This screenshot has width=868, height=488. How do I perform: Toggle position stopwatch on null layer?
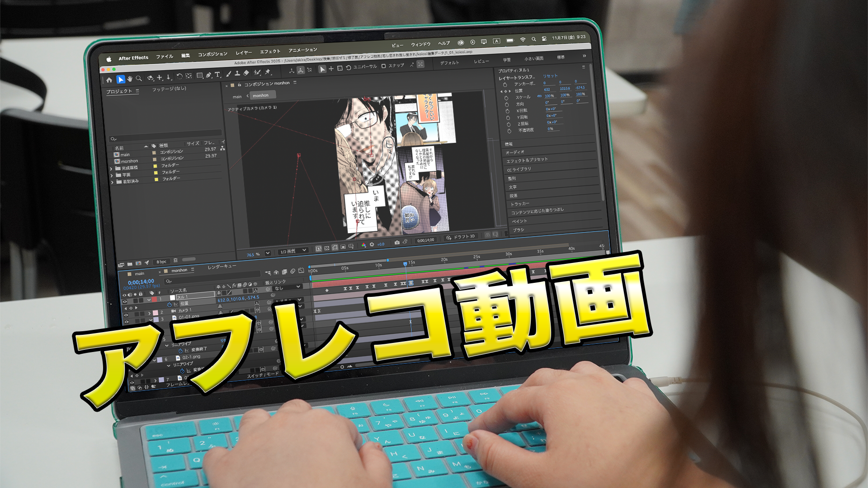[170, 305]
